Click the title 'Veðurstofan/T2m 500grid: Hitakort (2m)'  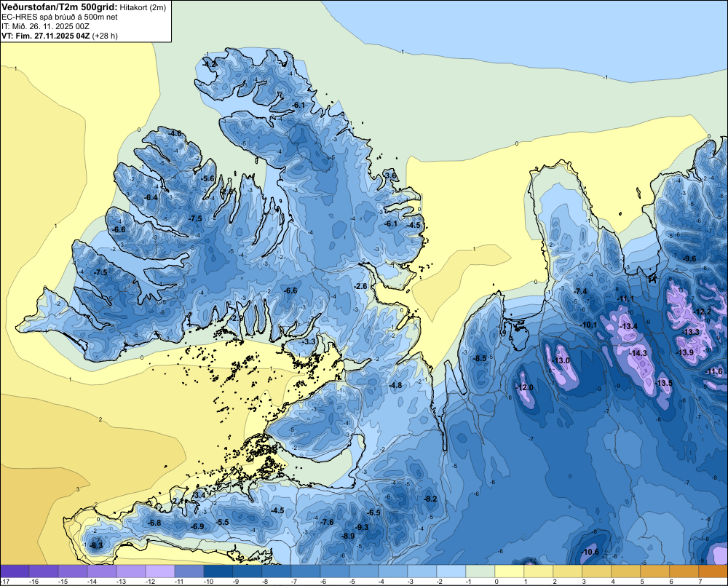tap(84, 7)
